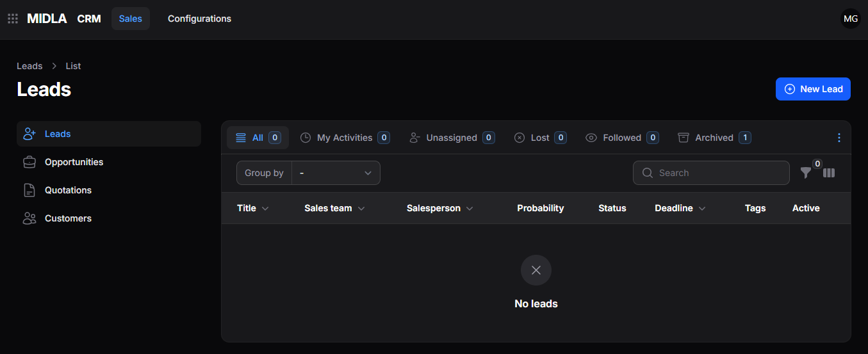This screenshot has width=868, height=354.
Task: Switch to the Archived tab
Action: 714,138
